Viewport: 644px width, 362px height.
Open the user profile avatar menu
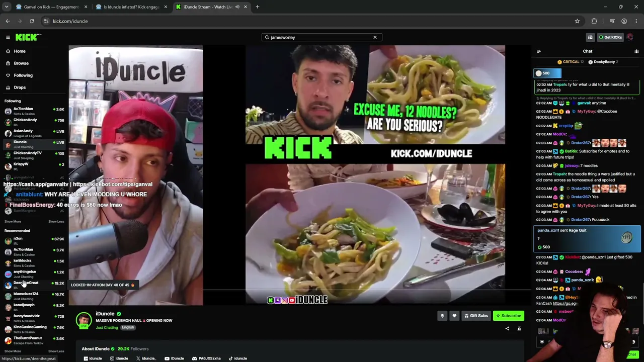pos(630,37)
